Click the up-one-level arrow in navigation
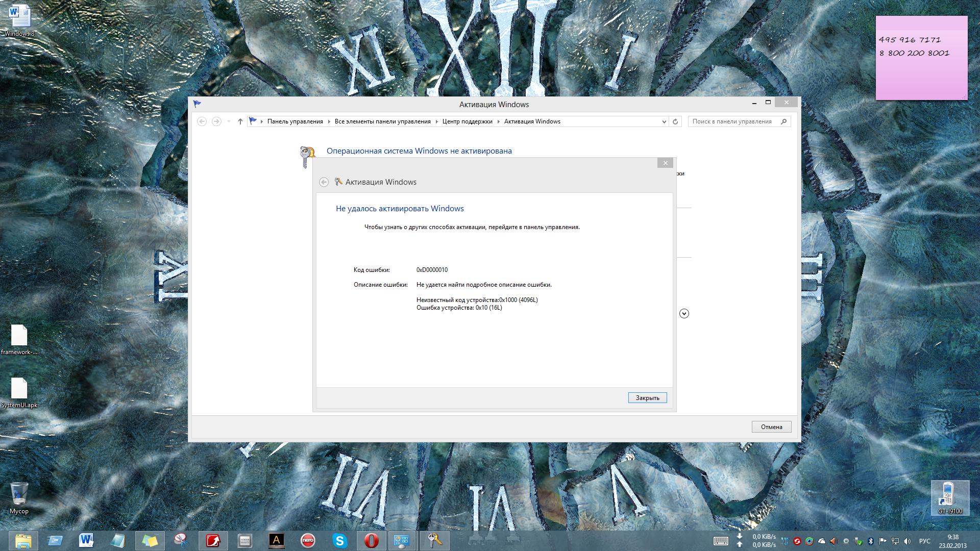 pyautogui.click(x=240, y=121)
